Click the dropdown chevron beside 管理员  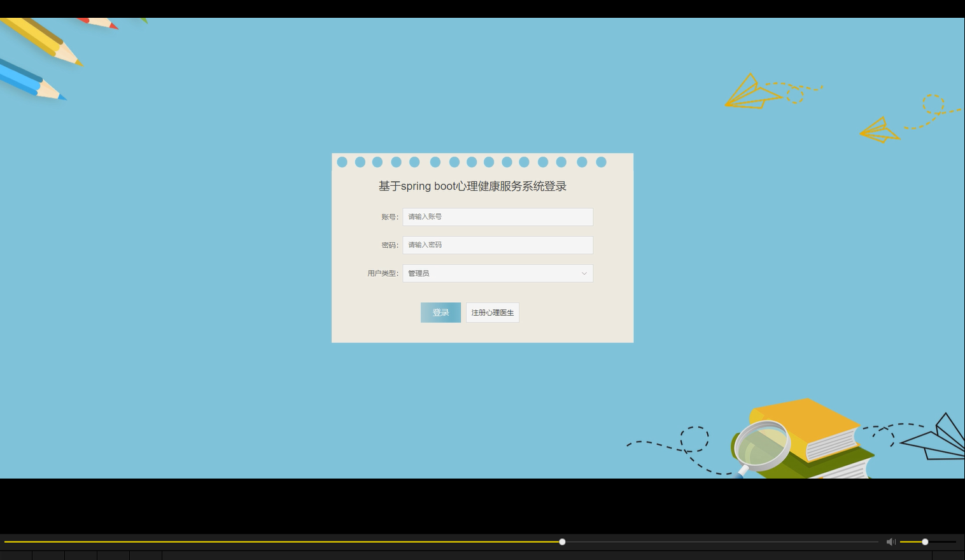pyautogui.click(x=584, y=273)
